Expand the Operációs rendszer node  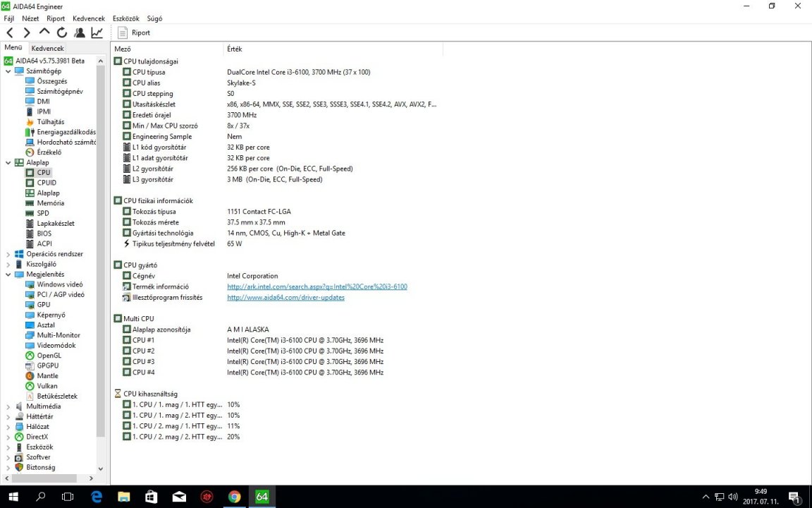point(8,254)
